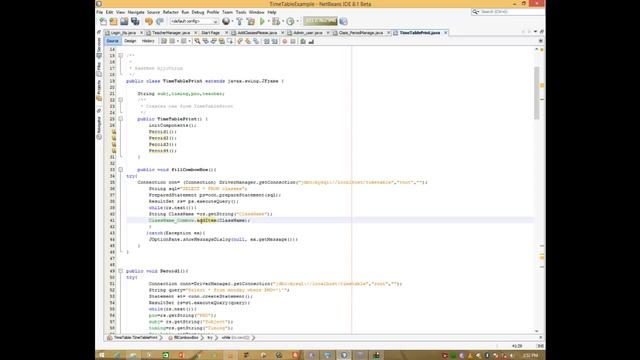Image resolution: width=640 pixels, height=360 pixels.
Task: Click the Debug Project icon
Action: pyautogui.click(x=276, y=21)
